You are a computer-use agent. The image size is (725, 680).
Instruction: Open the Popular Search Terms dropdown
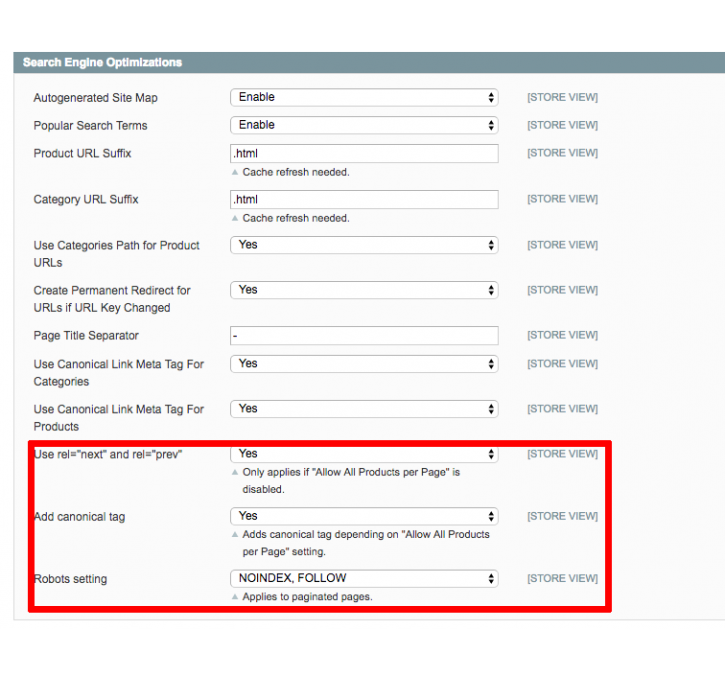[x=364, y=125]
